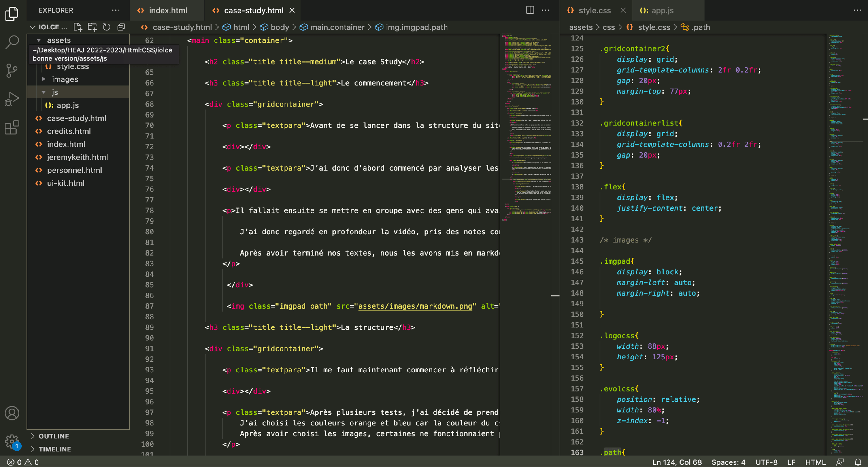Change encoding via UTF-8 status item
This screenshot has width=868, height=467.
coord(766,462)
